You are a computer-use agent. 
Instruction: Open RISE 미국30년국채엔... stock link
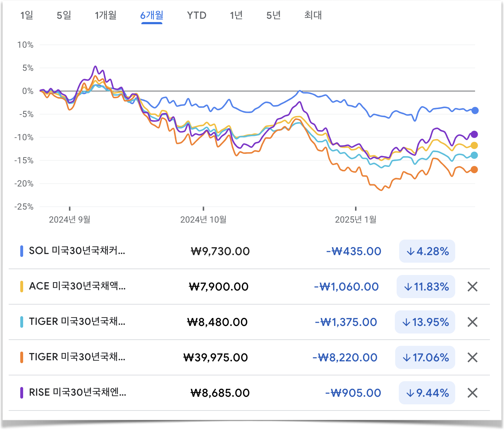(x=78, y=392)
